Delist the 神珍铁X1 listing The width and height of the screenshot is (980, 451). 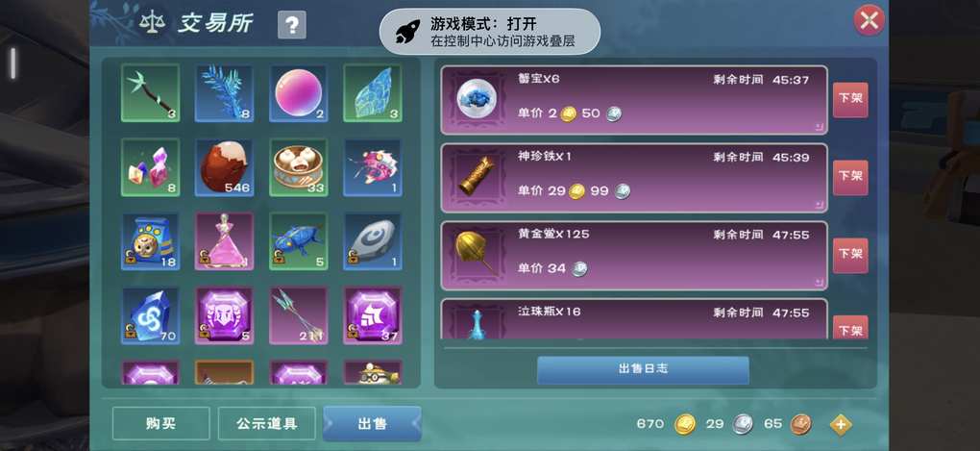(x=850, y=178)
